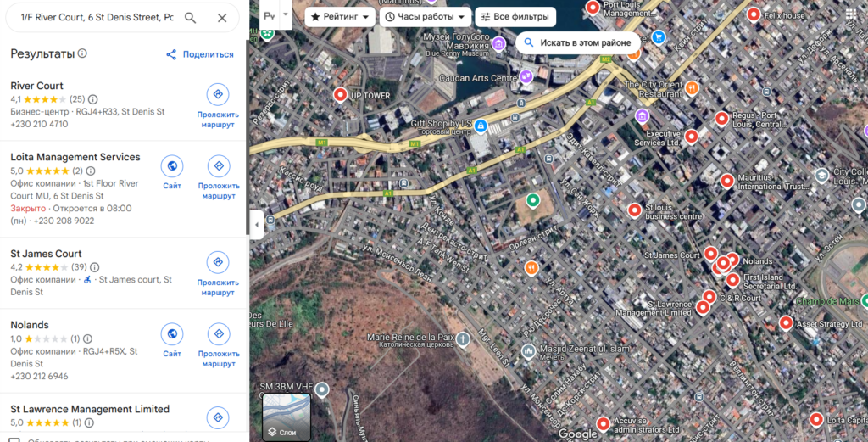Open directions icon for St James Court

218,262
